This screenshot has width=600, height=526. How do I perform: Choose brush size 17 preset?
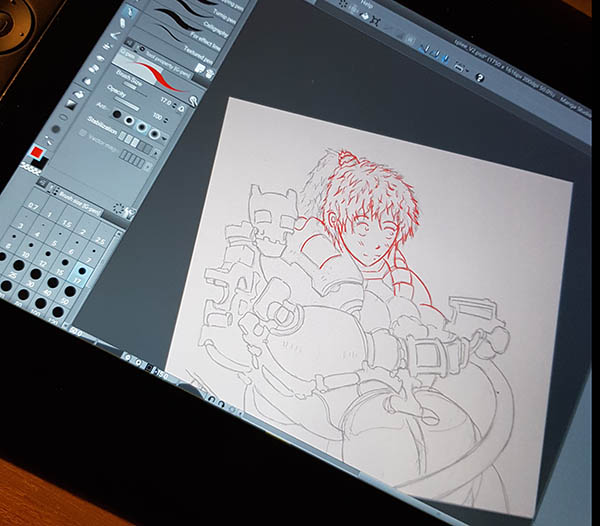pyautogui.click(x=81, y=274)
